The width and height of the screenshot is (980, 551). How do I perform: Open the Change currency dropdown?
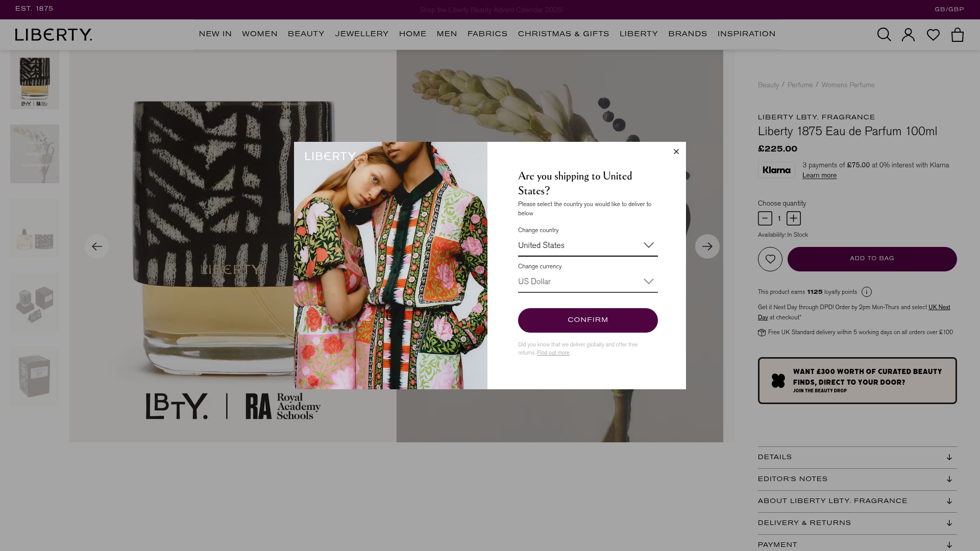click(x=587, y=282)
